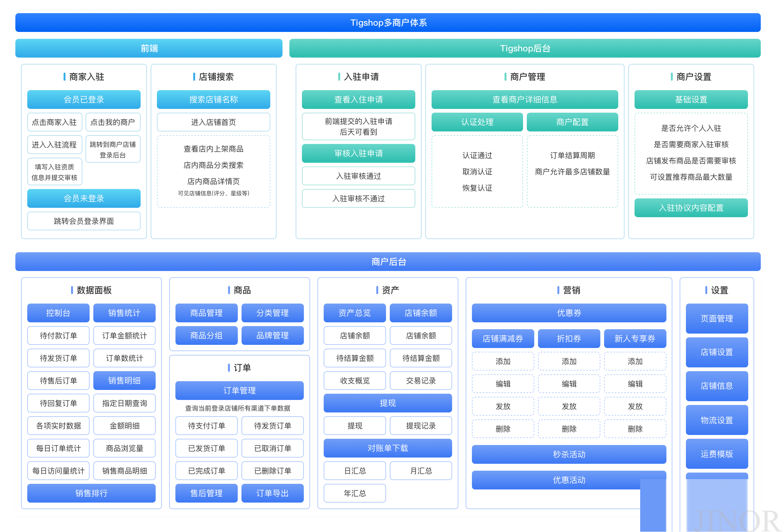The height and width of the screenshot is (532, 783).
Task: Open the 页面管理 settings button
Action: pos(717,319)
